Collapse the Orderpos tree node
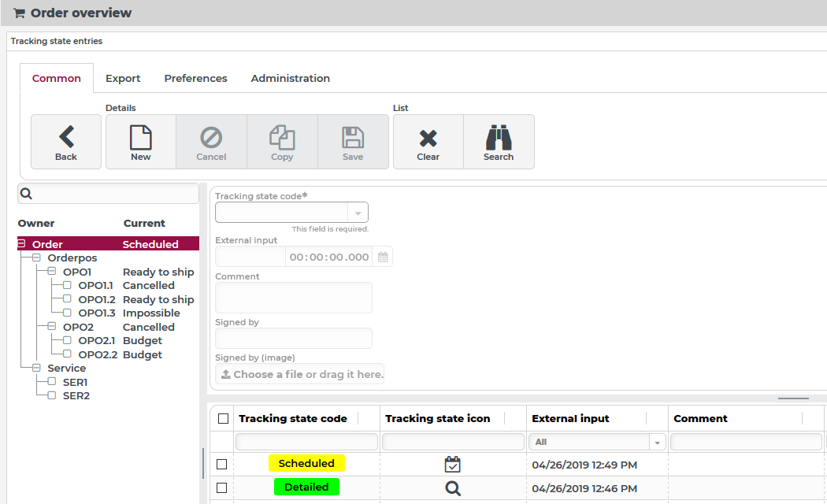 (36, 258)
